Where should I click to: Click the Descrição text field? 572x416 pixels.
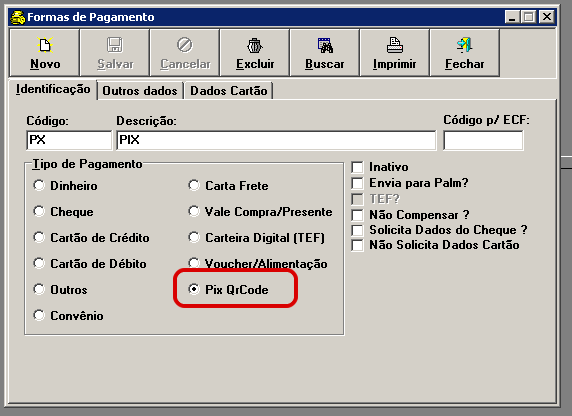point(276,140)
